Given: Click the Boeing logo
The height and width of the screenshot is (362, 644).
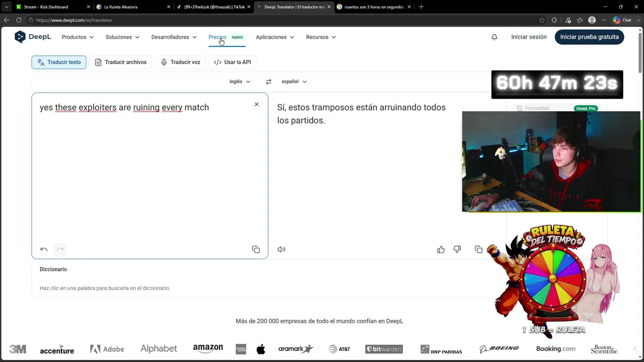Looking at the screenshot, I should [499, 349].
